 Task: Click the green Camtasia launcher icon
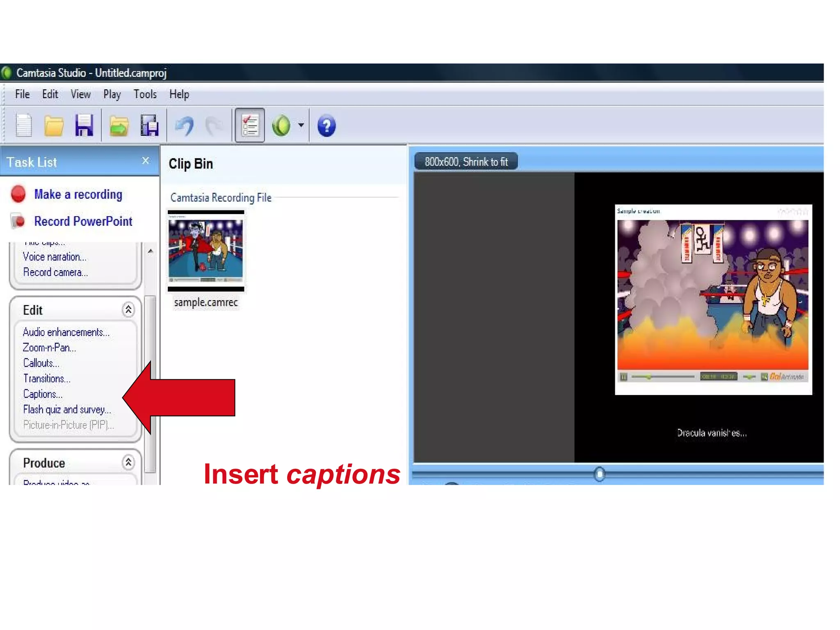click(x=281, y=126)
